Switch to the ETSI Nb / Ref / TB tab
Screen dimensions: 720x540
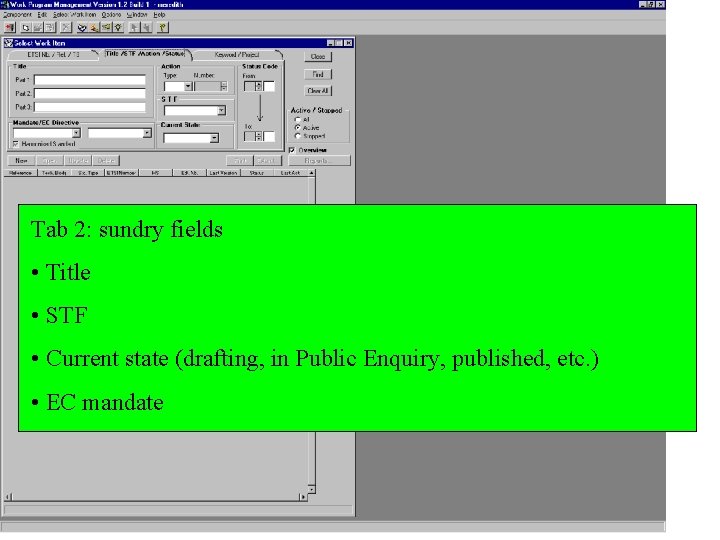pos(53,55)
